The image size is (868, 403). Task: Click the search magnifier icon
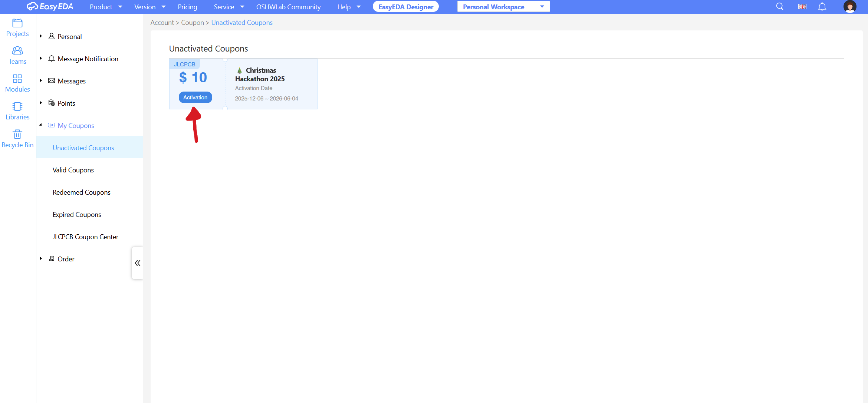[x=780, y=7]
